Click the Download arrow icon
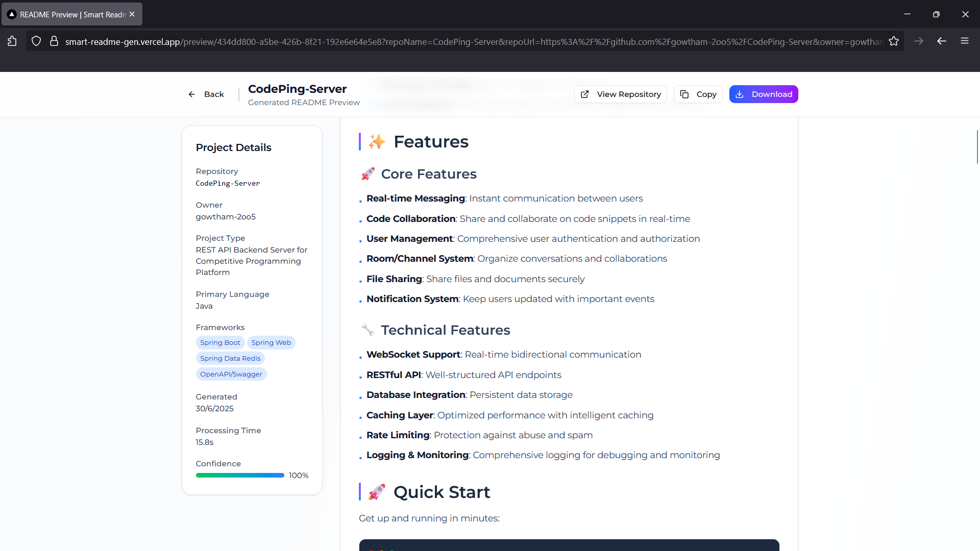Image resolution: width=980 pixels, height=551 pixels. 740,94
